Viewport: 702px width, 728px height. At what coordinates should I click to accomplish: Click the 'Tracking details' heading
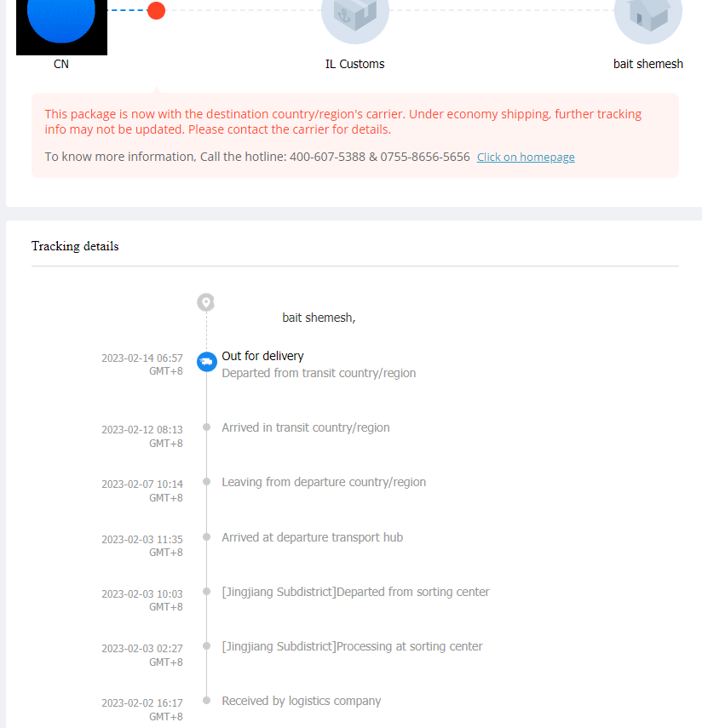[x=75, y=246]
